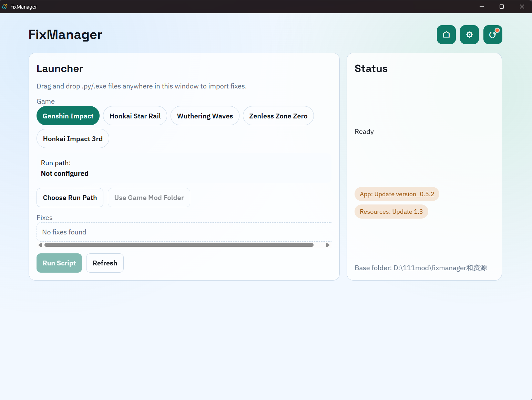Open settings with the gear icon

(469, 34)
